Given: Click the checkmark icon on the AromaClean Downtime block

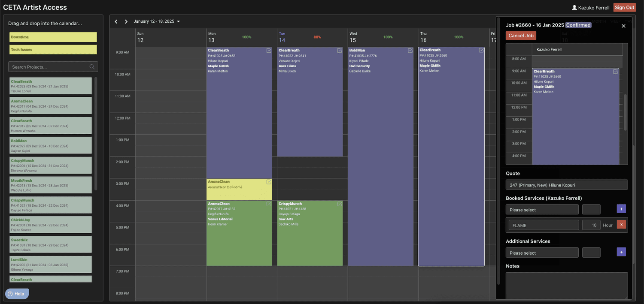Looking at the screenshot, I should click(269, 181).
